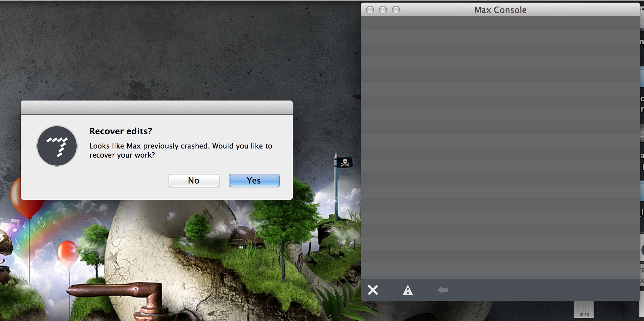This screenshot has height=321, width=644.
Task: Click No to discard recovery
Action: point(194,181)
